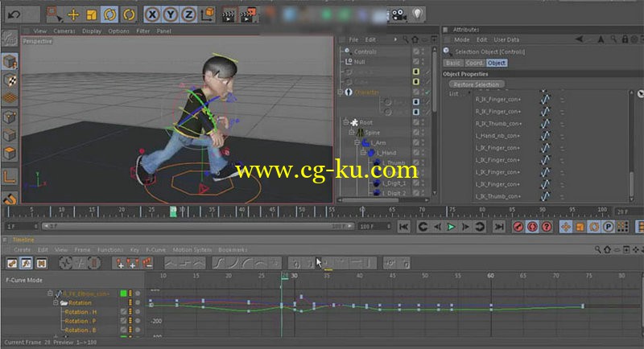Expand the List disclosure arrow
Screen dimensions: 644x349
[469, 93]
